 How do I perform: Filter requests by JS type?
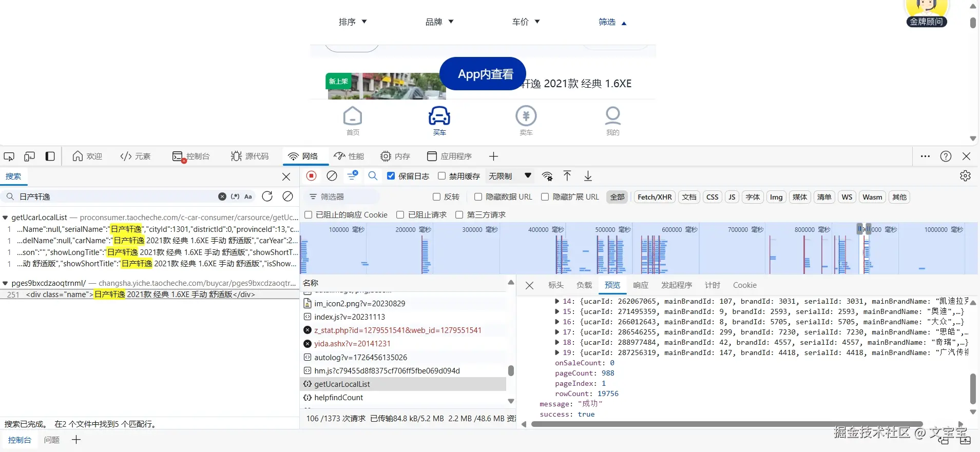pos(732,197)
